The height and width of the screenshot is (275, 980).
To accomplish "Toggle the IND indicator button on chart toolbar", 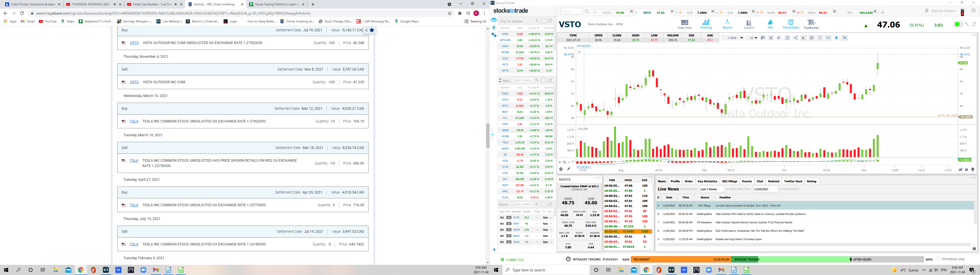I will (x=828, y=38).
